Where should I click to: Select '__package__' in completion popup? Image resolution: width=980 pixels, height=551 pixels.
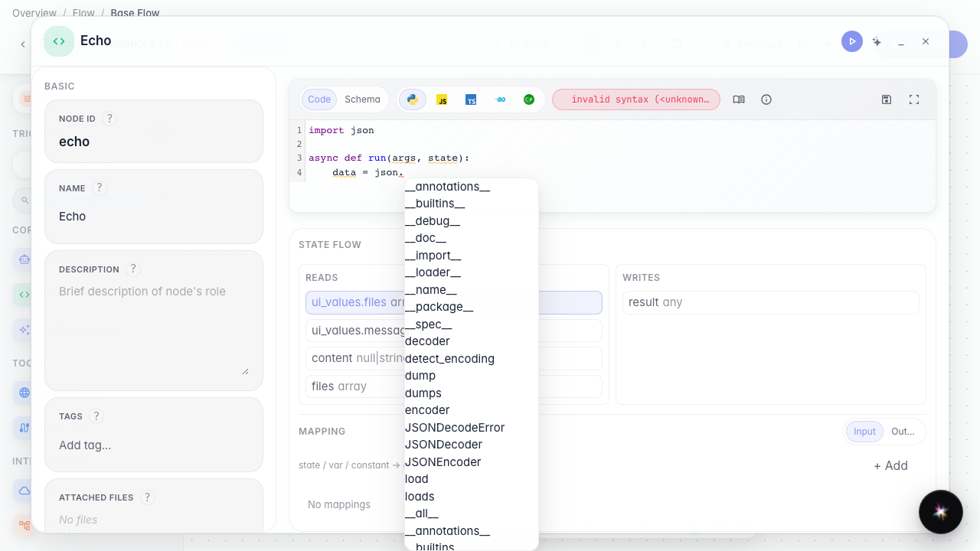471,307
